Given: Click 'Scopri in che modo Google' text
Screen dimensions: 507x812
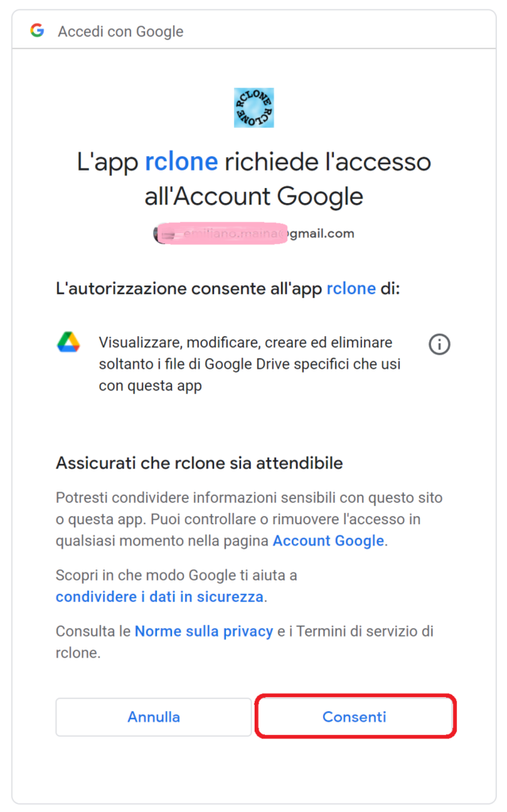Looking at the screenshot, I should pyautogui.click(x=176, y=575).
